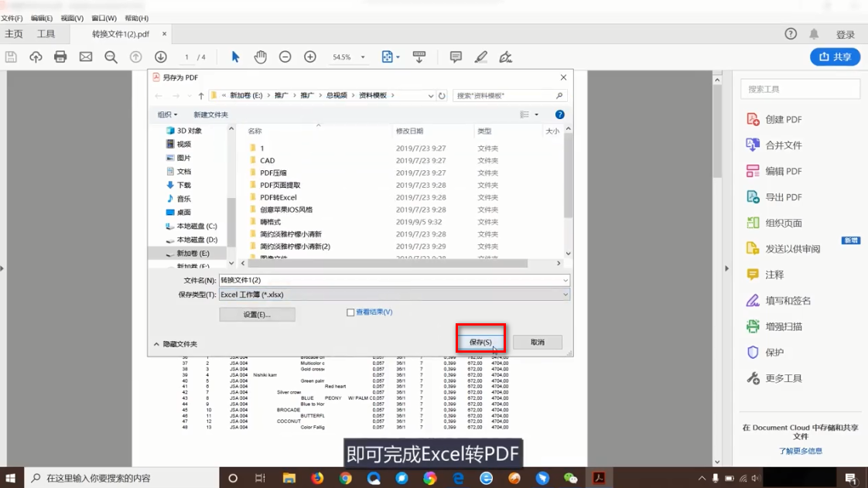This screenshot has height=488, width=868.
Task: Open the 保护 tool
Action: coord(765,353)
